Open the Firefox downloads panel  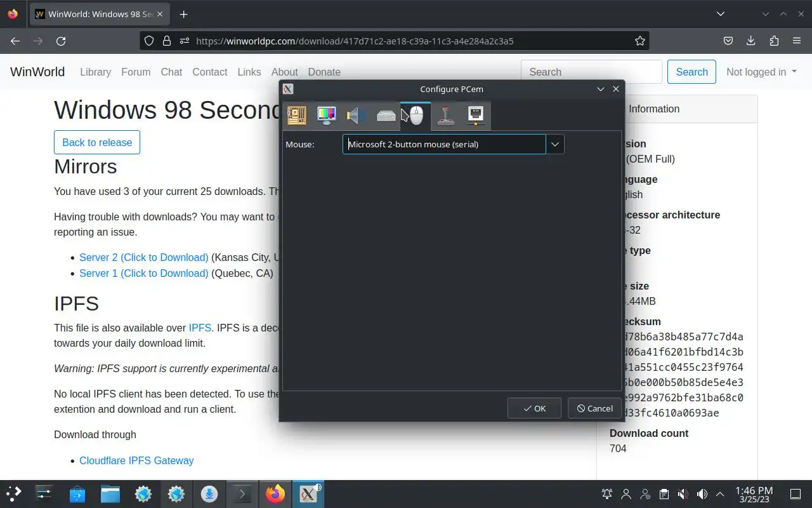tap(751, 41)
